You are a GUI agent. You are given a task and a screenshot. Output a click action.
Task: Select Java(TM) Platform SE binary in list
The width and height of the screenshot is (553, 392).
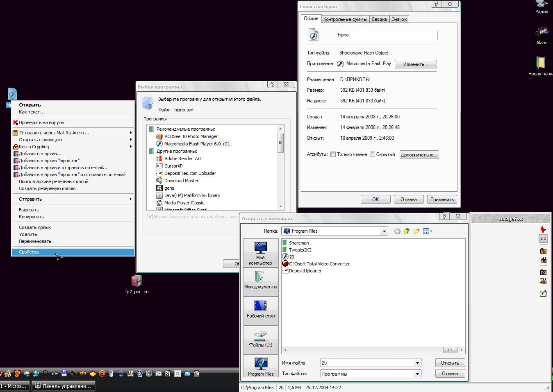click(192, 195)
